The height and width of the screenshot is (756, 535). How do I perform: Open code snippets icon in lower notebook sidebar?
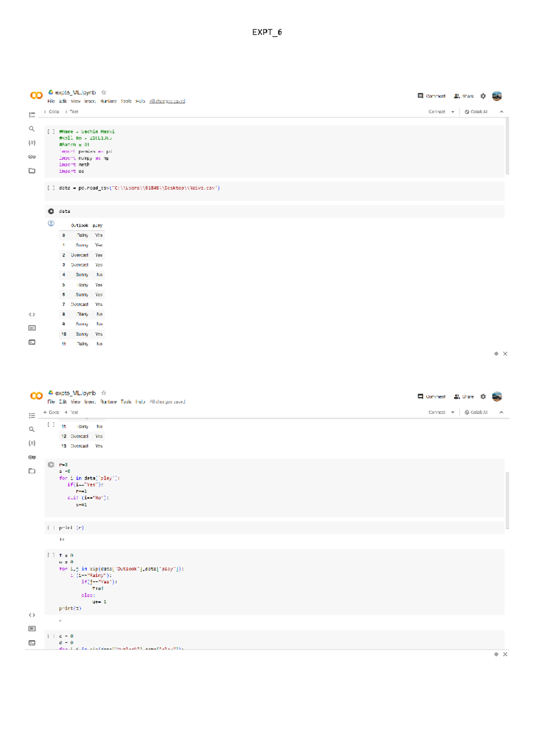[x=32, y=615]
